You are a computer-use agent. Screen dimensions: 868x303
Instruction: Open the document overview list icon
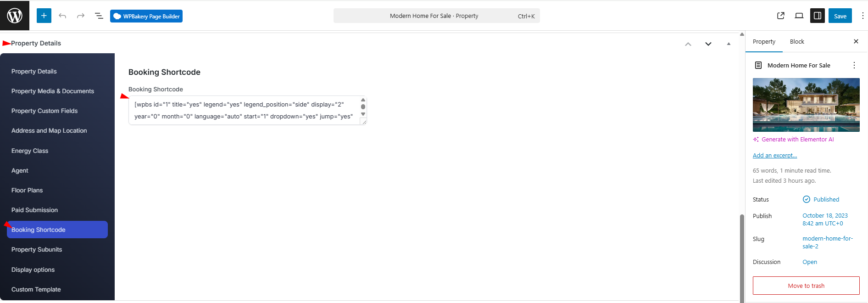tap(99, 16)
